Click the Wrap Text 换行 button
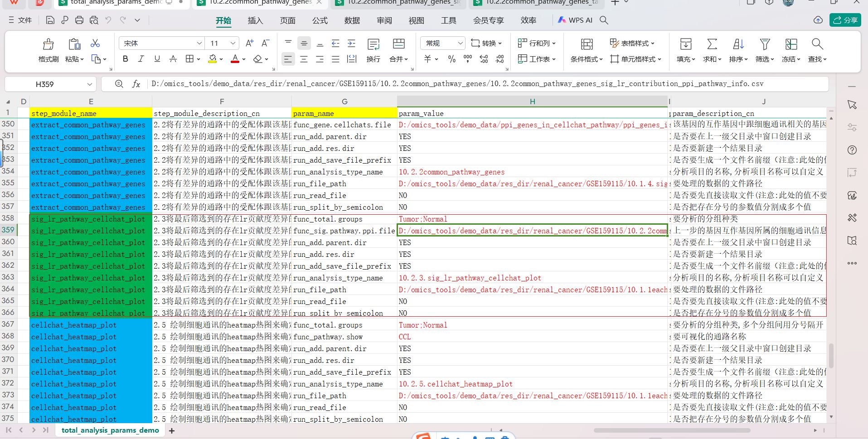This screenshot has height=439, width=868. click(373, 51)
